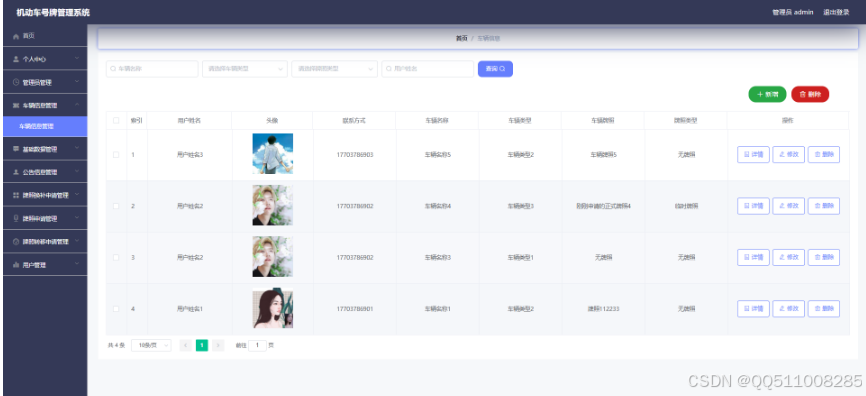
Task: Select page 1 in pagination
Action: tap(202, 345)
